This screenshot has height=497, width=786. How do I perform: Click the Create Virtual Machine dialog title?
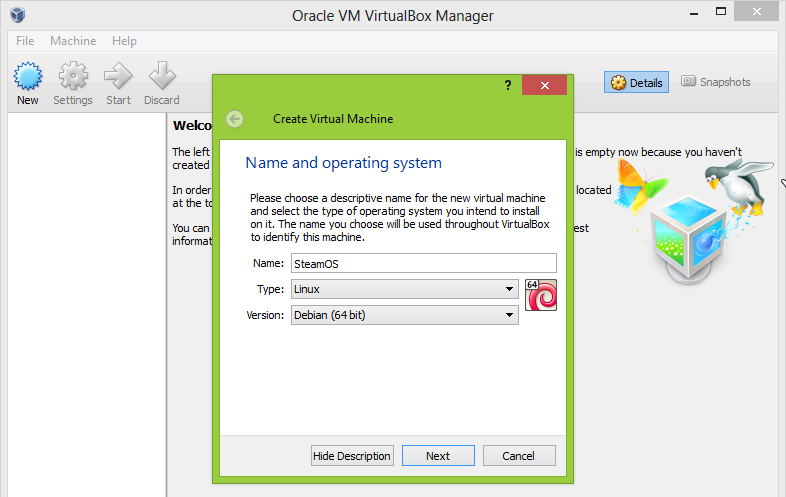[333, 119]
